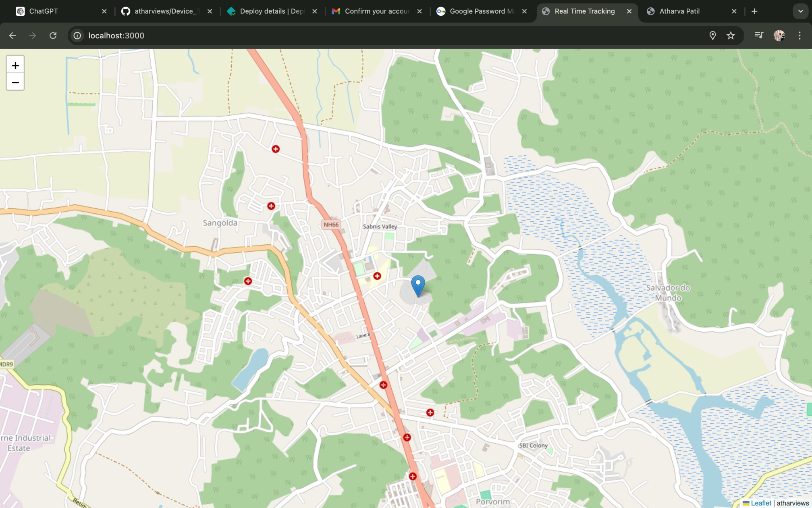
Task: Open the Deploy details tab
Action: 271,11
